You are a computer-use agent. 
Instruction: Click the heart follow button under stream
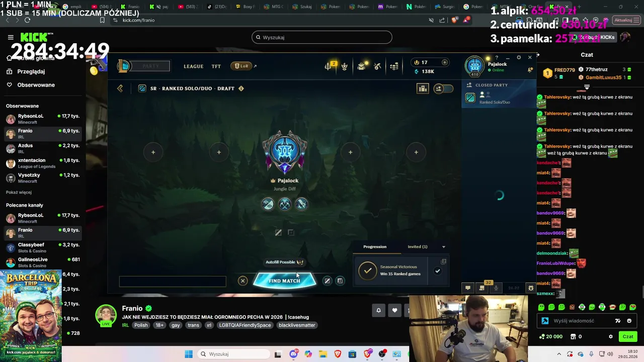tap(394, 310)
